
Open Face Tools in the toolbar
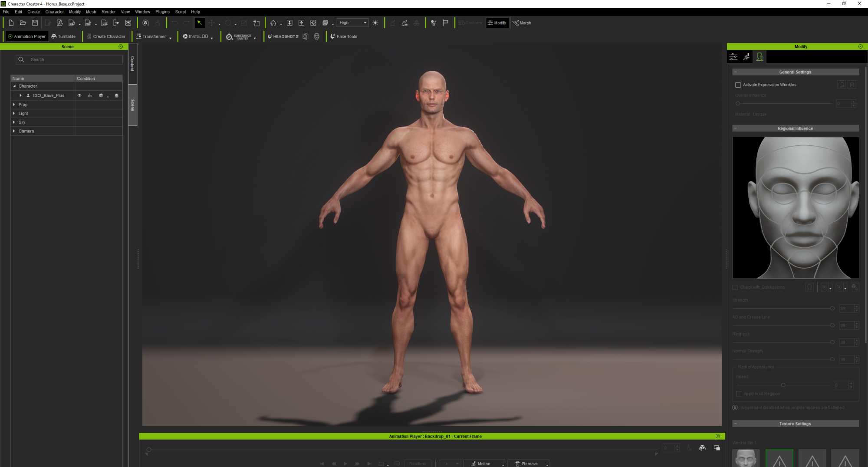pyautogui.click(x=344, y=36)
